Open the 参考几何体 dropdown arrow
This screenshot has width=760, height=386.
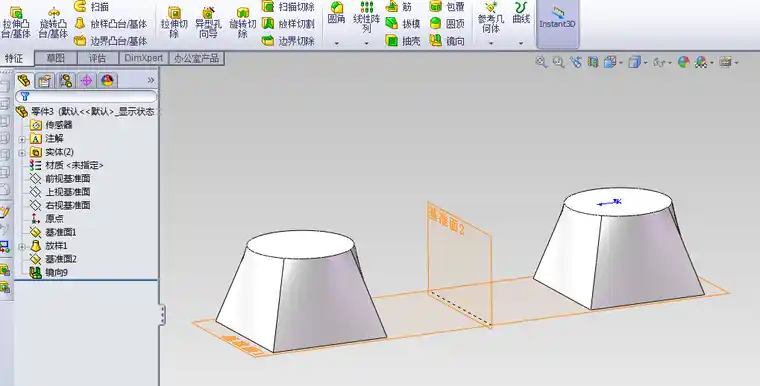pyautogui.click(x=491, y=43)
